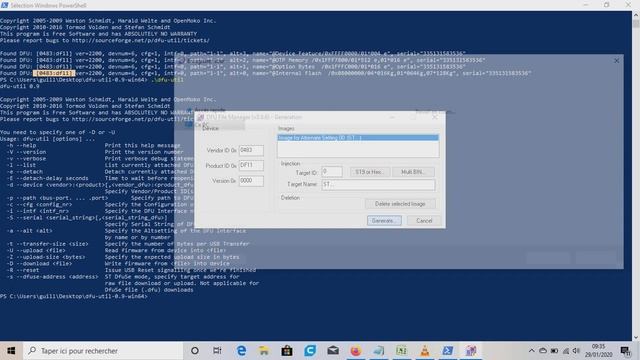Click in the Product ID input field
Screen dimensions: 640x360
coord(251,165)
